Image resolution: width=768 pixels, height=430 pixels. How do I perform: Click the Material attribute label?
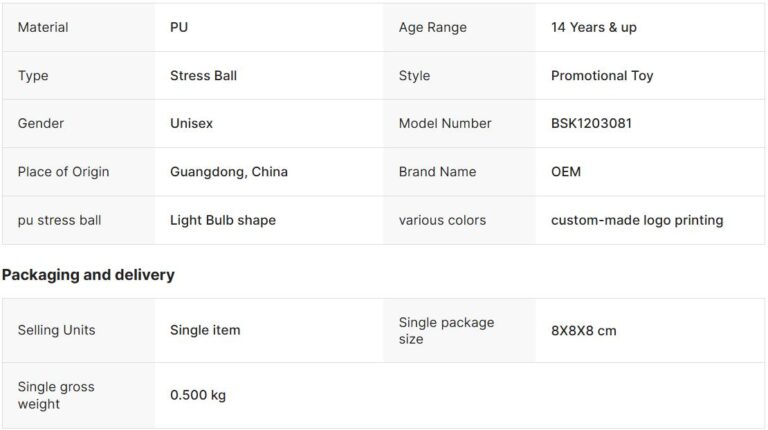pyautogui.click(x=43, y=27)
